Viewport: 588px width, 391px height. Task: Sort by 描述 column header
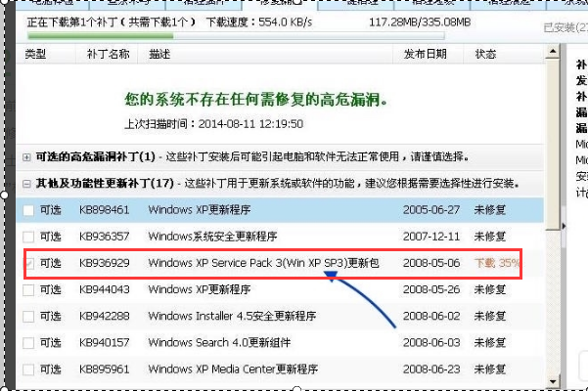(159, 55)
